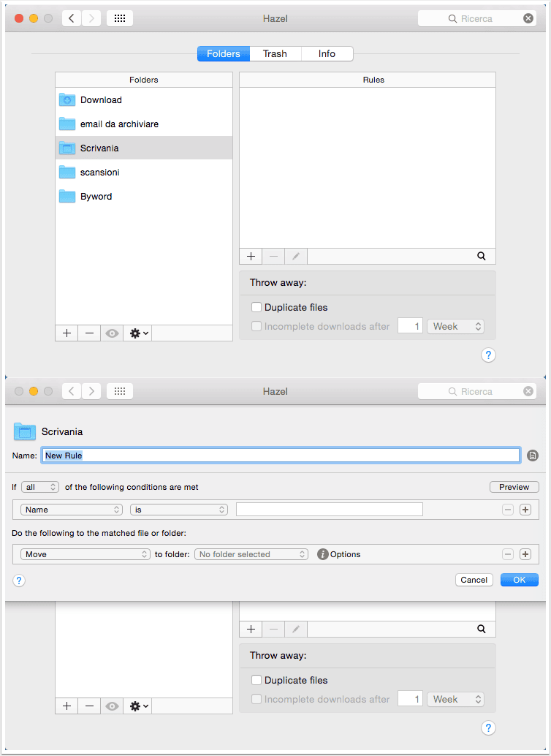Clear the Ricerca search field in top window

(528, 18)
